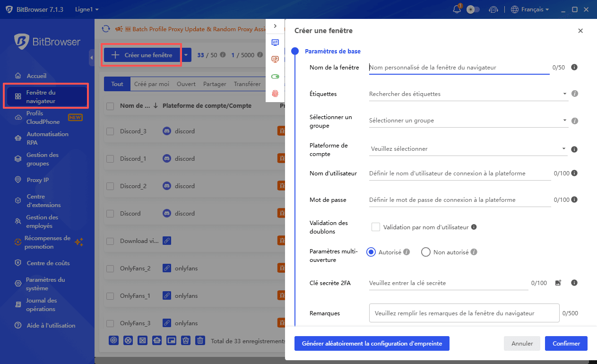Click the info icon beside Étiquettes field
597x364 pixels.
[x=575, y=94]
